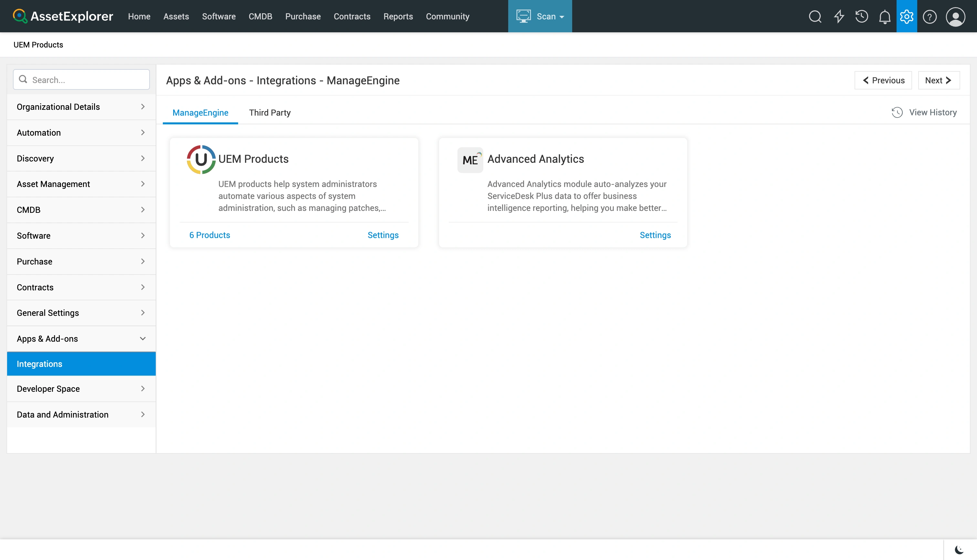
Task: Expand the CMDB sidebar section
Action: click(81, 210)
